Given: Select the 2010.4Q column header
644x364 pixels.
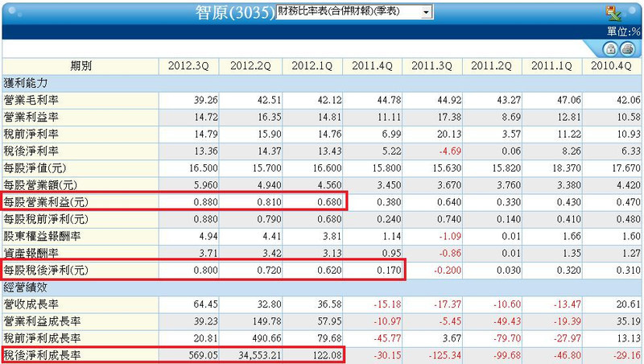Looking at the screenshot, I should click(612, 66).
